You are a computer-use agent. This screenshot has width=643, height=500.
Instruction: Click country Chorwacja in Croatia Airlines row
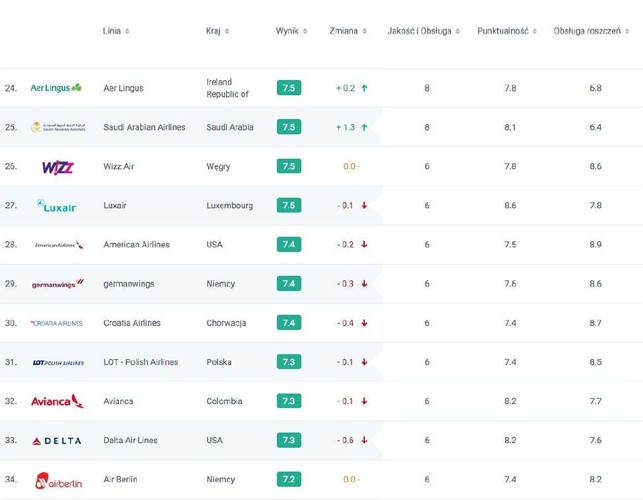226,323
